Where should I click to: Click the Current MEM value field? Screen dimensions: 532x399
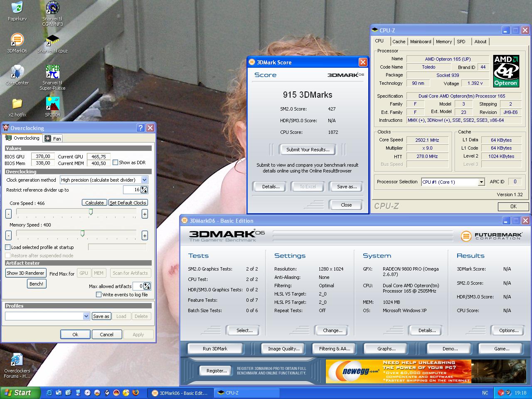pyautogui.click(x=99, y=163)
